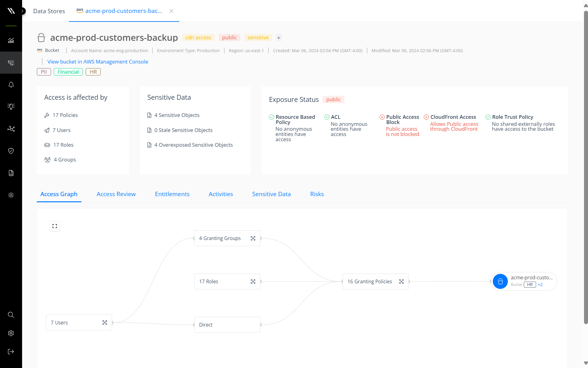Click the sensitive tag next to title
This screenshot has width=588, height=368.
pyautogui.click(x=258, y=37)
